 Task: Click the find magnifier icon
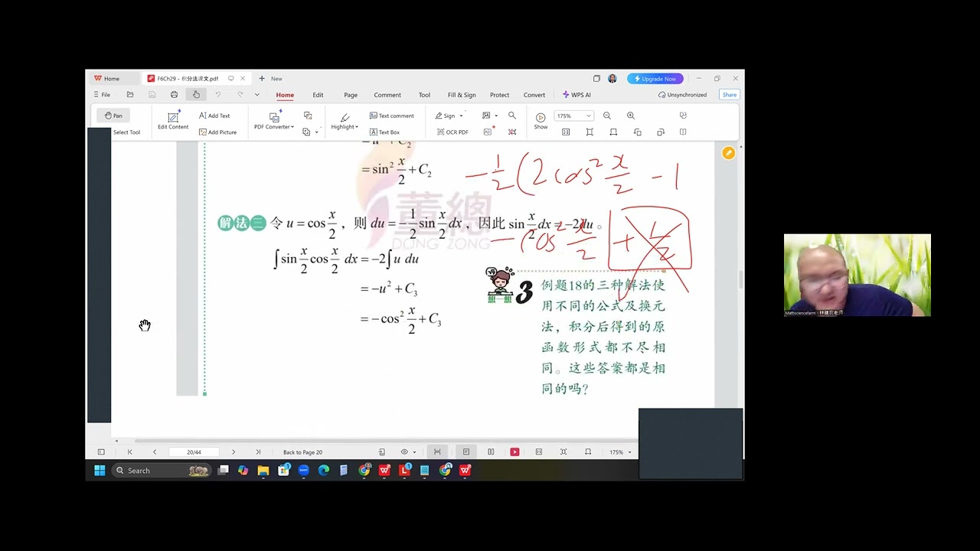click(x=512, y=116)
